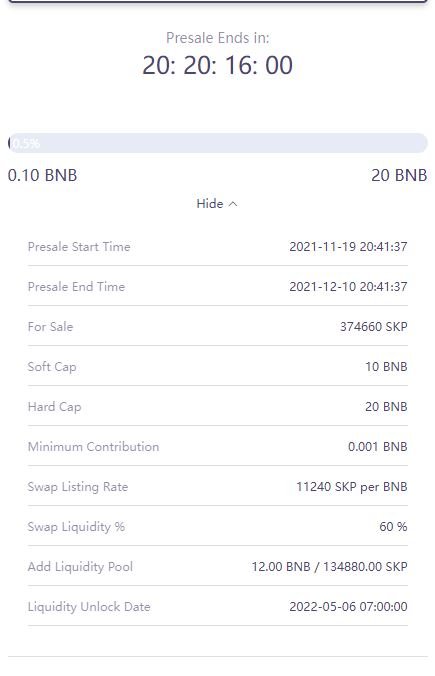435x676 pixels.
Task: Click the Liquidity Unlock Date value
Action: (x=348, y=607)
